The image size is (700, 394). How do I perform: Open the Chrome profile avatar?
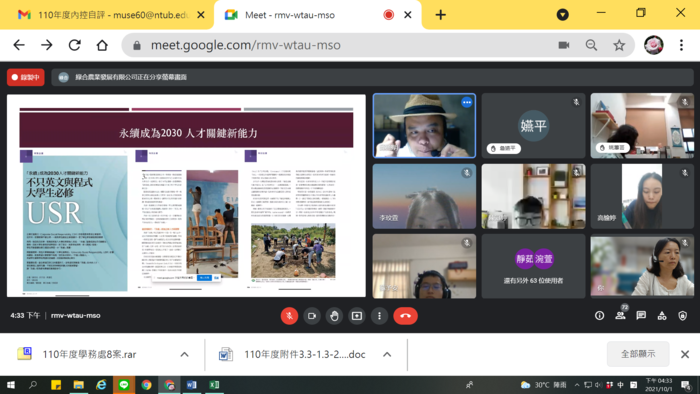654,45
